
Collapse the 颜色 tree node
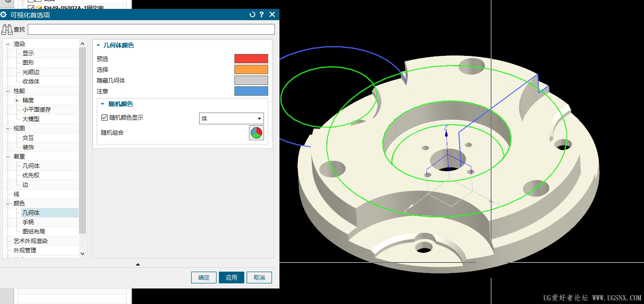(8, 204)
